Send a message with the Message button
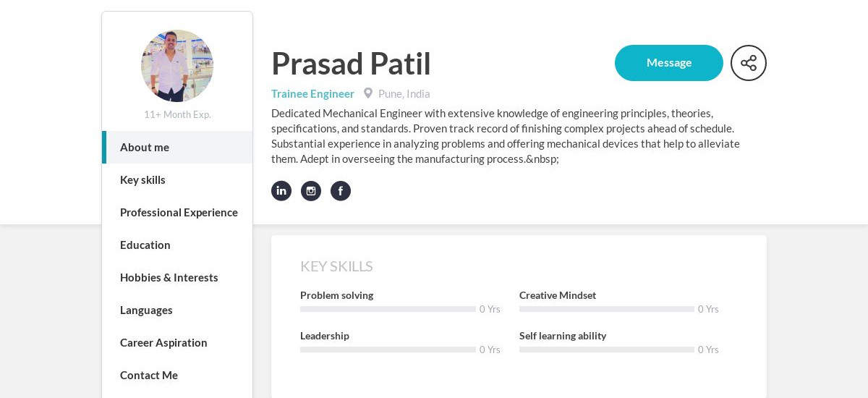 click(x=669, y=63)
